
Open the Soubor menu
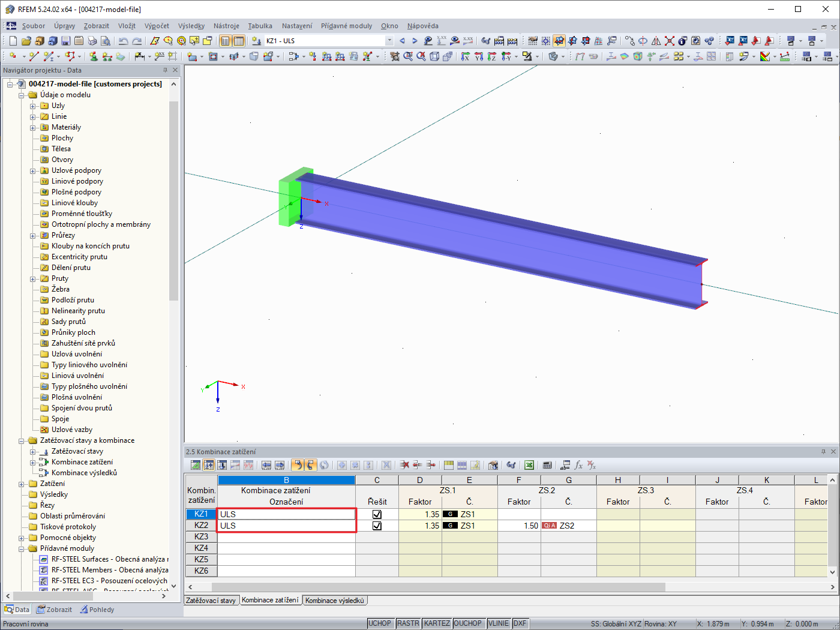(34, 26)
